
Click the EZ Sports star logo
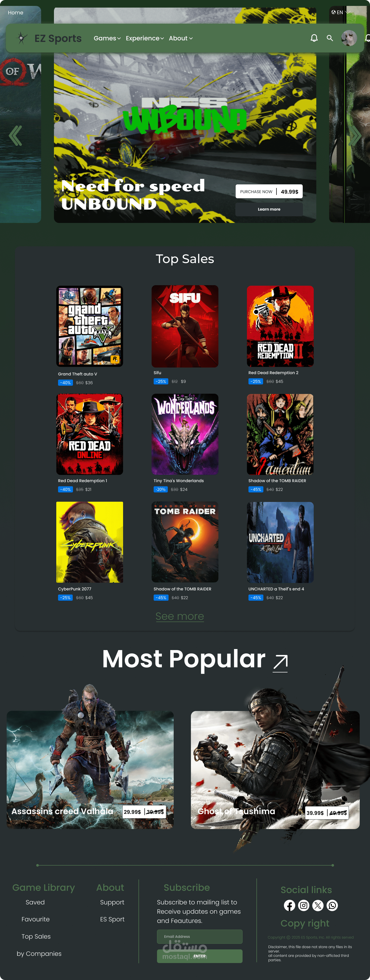[21, 38]
